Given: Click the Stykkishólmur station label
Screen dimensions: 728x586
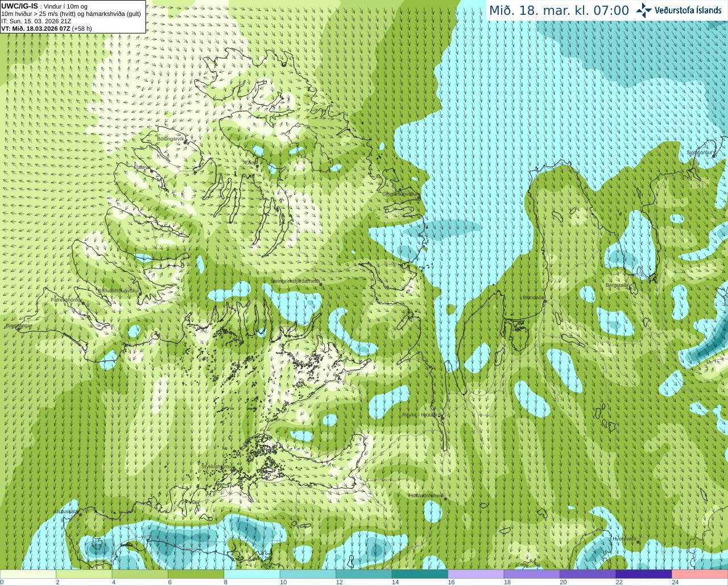Looking at the screenshot, I should click(x=217, y=466).
